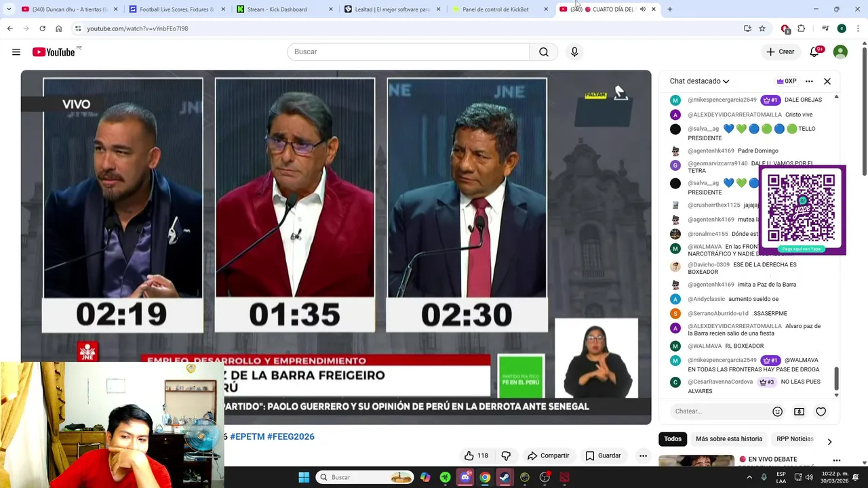This screenshot has width=868, height=488.
Task: View site information icon in address bar
Action: tap(78, 28)
